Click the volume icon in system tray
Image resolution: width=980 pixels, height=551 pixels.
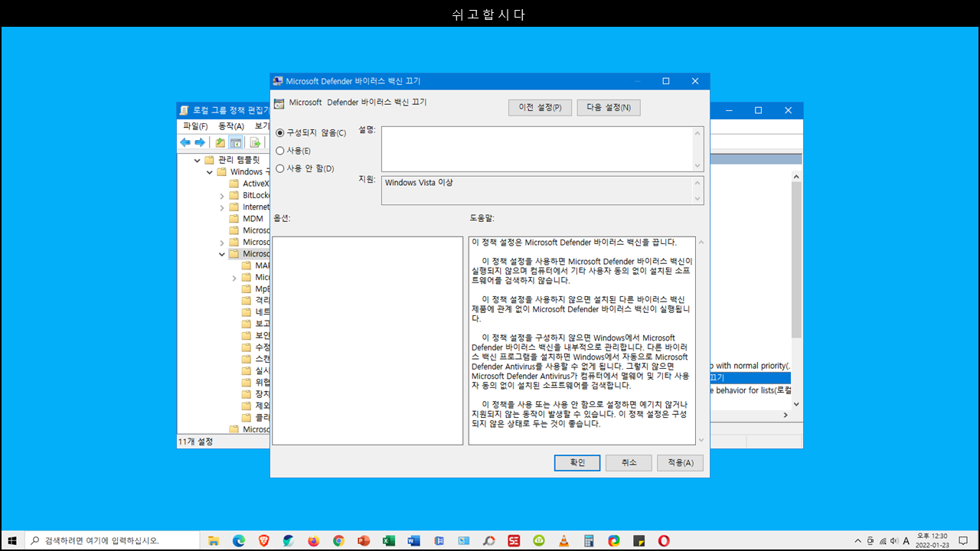point(893,540)
